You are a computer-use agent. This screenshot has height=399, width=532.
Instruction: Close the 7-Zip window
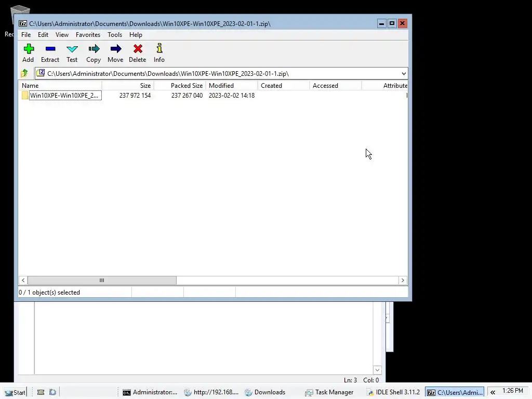(x=403, y=23)
